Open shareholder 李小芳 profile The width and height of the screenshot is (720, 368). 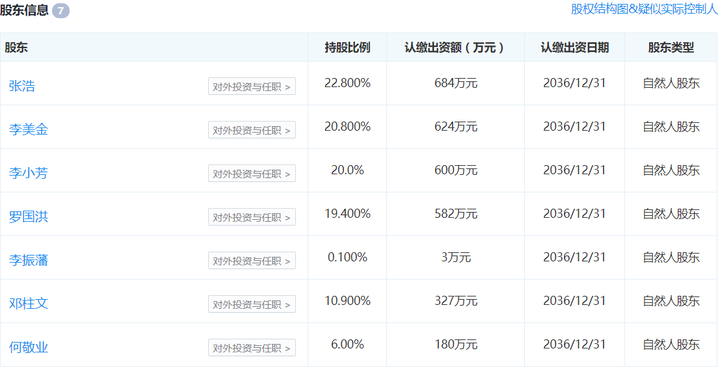point(28,173)
